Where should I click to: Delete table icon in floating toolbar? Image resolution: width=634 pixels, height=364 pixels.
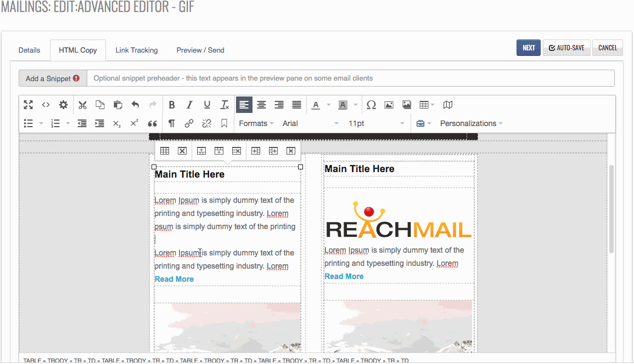click(182, 151)
